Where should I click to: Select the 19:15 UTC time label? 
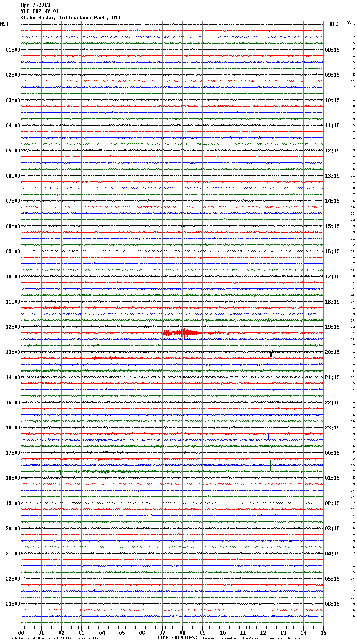332,327
